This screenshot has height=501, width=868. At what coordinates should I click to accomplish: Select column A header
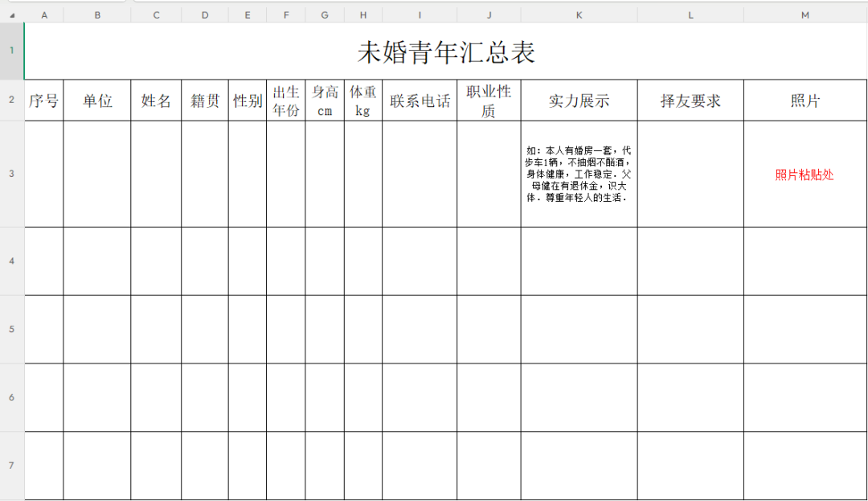pos(43,15)
